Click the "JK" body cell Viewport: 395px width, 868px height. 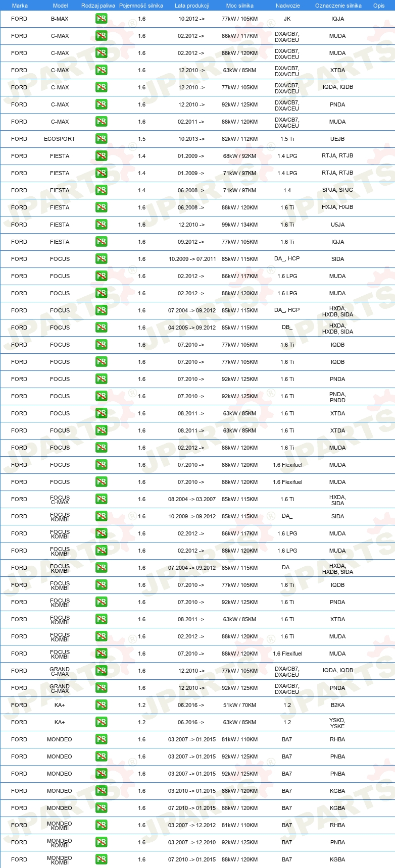(x=287, y=19)
